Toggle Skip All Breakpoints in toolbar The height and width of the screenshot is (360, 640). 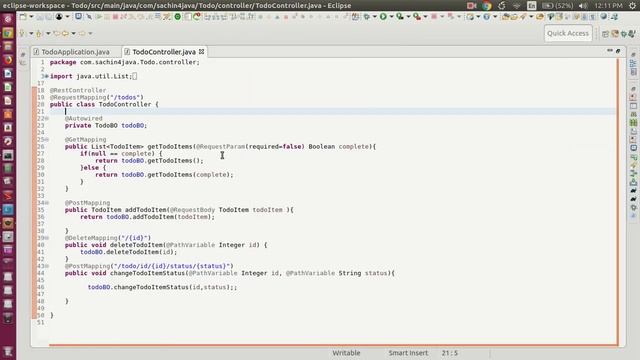click(x=89, y=17)
